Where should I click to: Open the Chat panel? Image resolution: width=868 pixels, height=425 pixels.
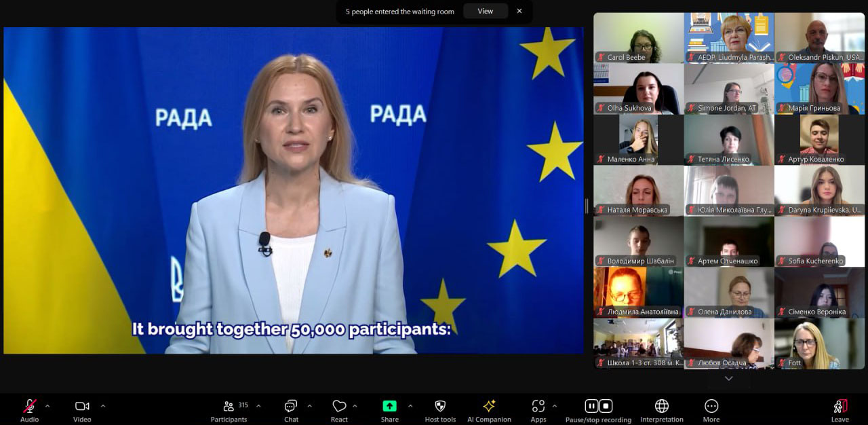pyautogui.click(x=291, y=410)
